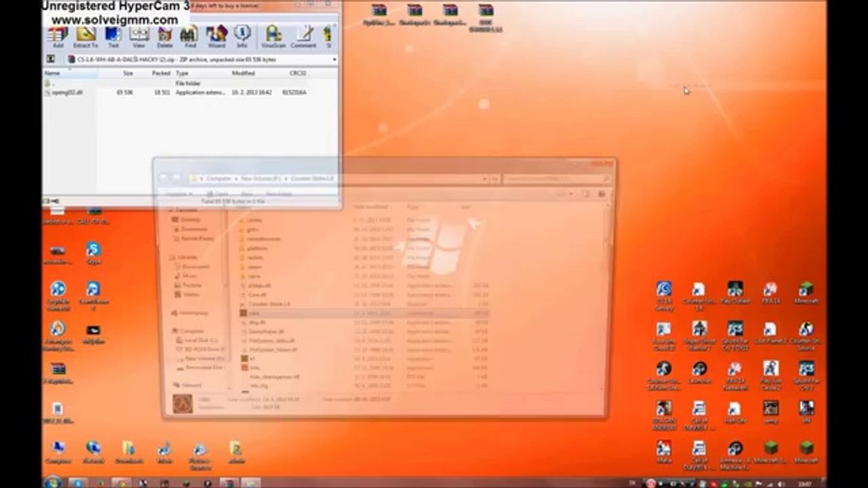
Task: Click the Comment icon in WinRAR toolbar
Action: (304, 36)
